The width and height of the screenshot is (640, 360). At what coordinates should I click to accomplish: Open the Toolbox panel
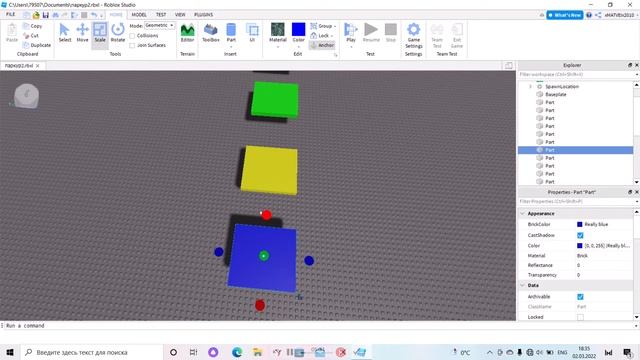tap(211, 33)
